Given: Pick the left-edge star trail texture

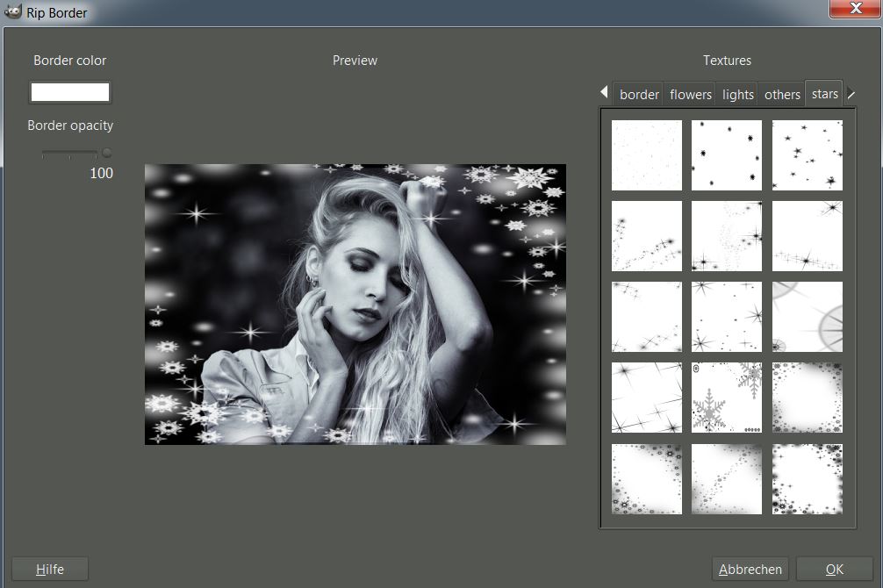Looking at the screenshot, I should (x=647, y=236).
